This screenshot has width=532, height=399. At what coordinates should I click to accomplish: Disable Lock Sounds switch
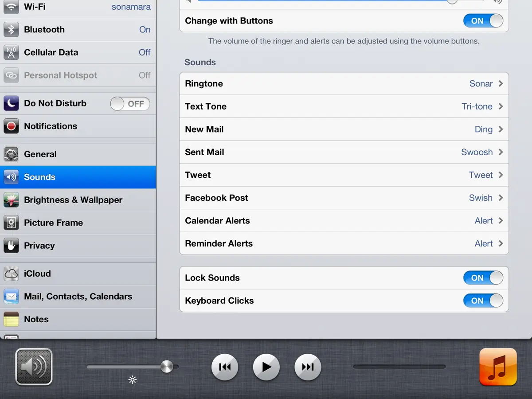tap(483, 278)
